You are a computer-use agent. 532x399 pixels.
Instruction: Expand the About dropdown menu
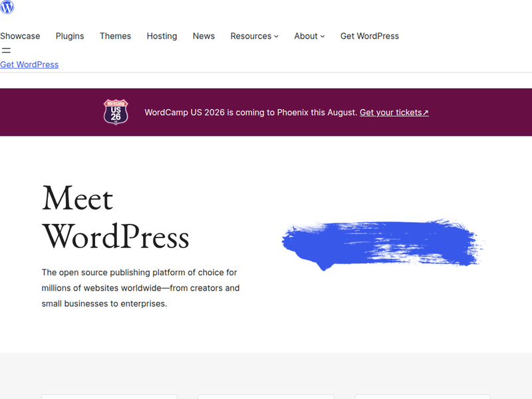[309, 36]
